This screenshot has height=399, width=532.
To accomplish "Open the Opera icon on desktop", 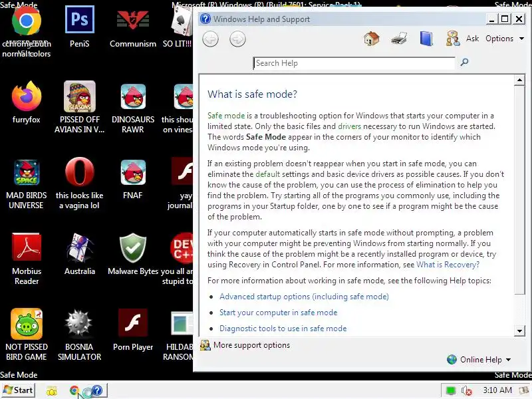I will pos(80,172).
